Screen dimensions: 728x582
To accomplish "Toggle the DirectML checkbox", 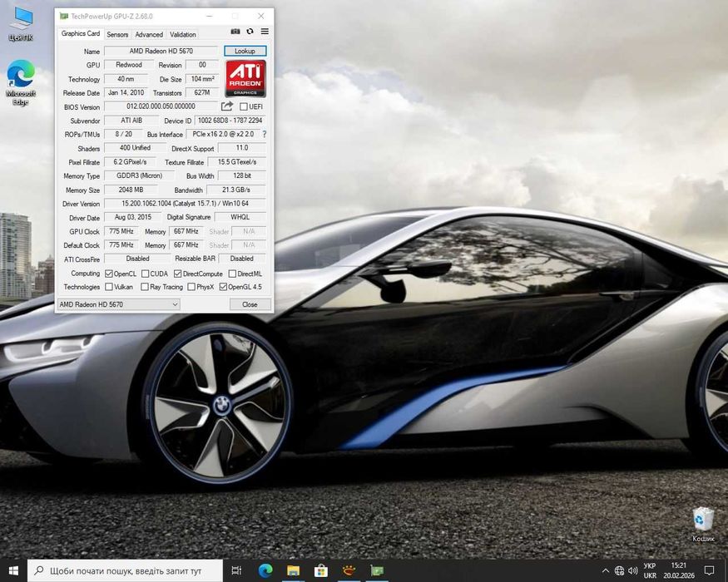I will (232, 274).
